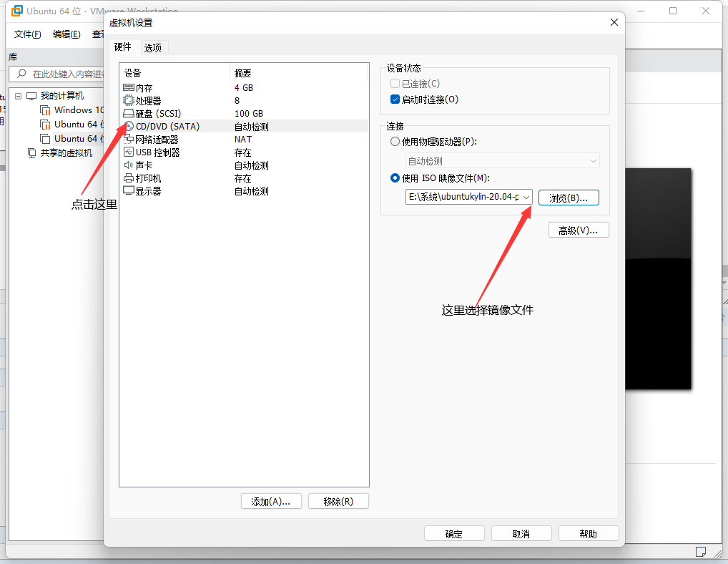The image size is (728, 564).
Task: Select the USB 控制器 row
Action: click(x=245, y=152)
